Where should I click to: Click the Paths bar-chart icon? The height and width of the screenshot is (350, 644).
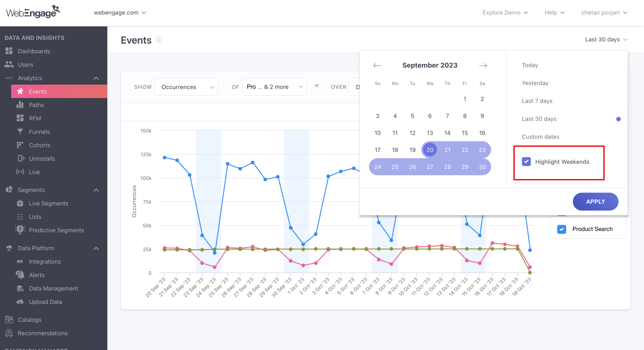point(20,105)
